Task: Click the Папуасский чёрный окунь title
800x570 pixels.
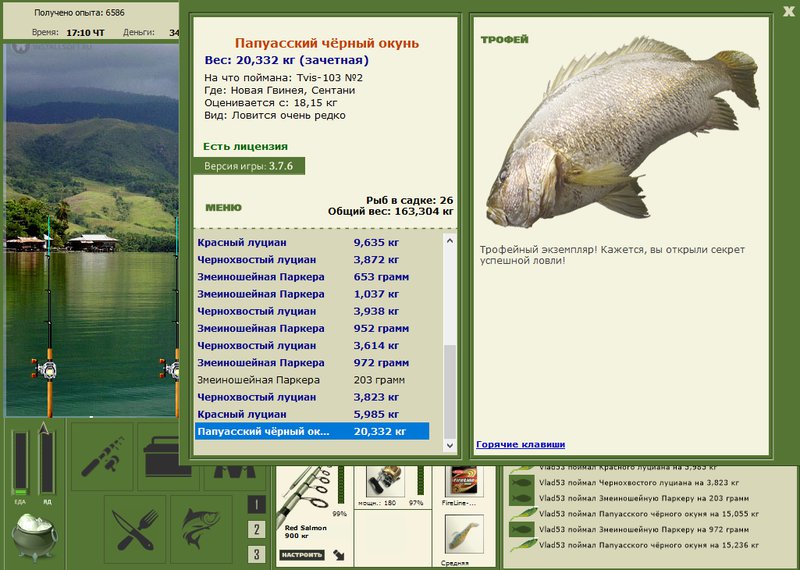Action: tap(327, 43)
